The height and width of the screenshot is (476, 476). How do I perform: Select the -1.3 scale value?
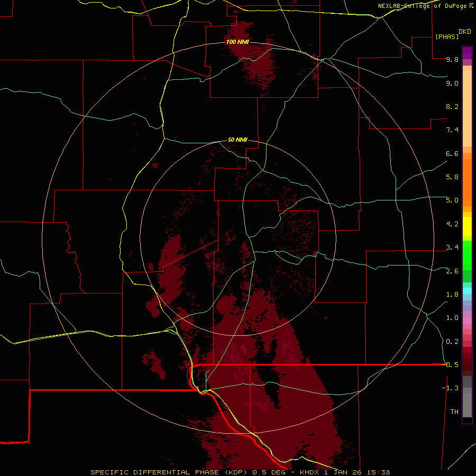pyautogui.click(x=450, y=388)
